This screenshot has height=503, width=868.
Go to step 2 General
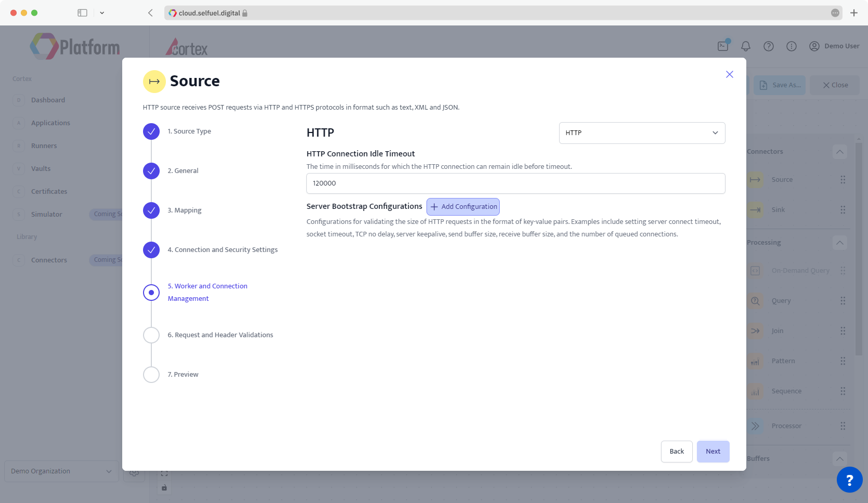coord(183,171)
